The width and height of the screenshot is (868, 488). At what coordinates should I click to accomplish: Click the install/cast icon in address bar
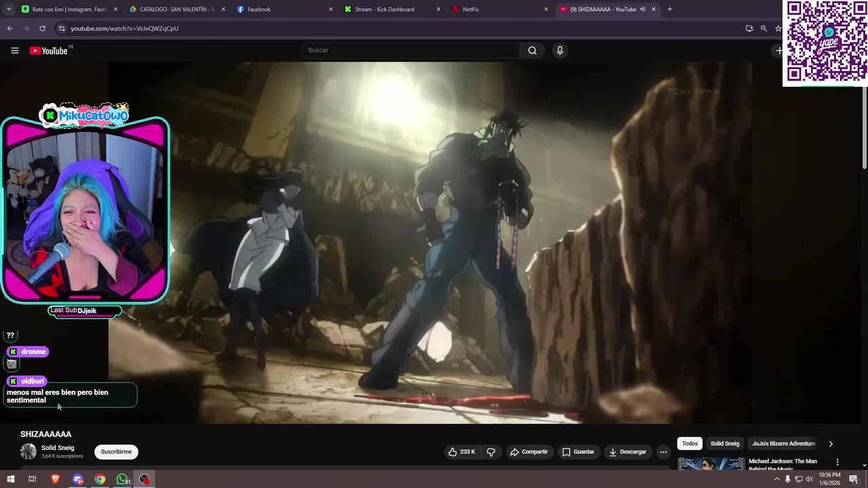tap(749, 28)
